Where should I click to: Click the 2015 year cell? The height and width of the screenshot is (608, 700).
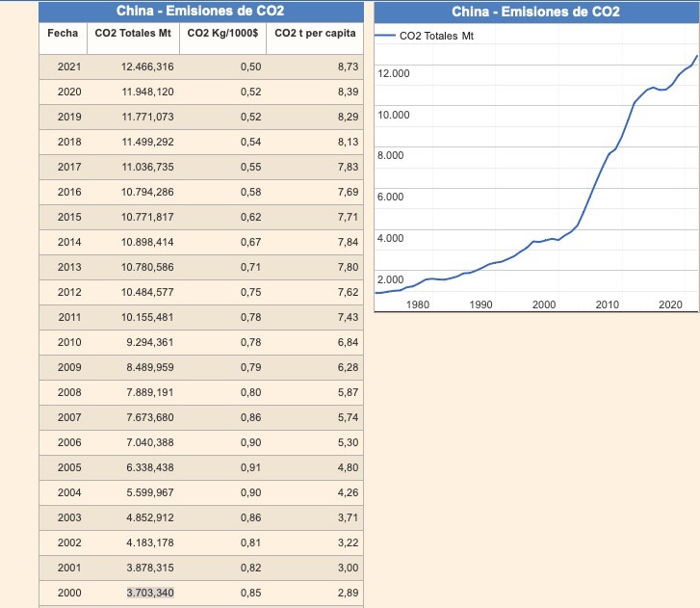(x=69, y=217)
